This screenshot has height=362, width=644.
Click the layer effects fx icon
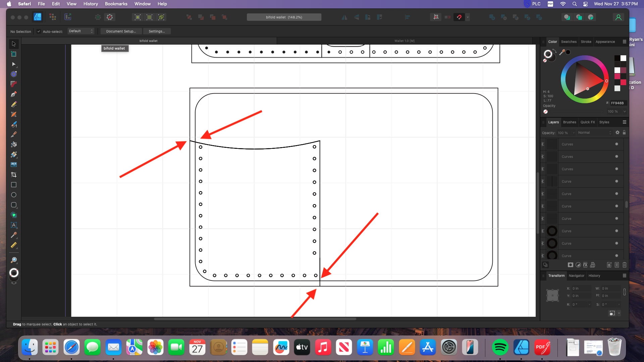[x=585, y=265]
